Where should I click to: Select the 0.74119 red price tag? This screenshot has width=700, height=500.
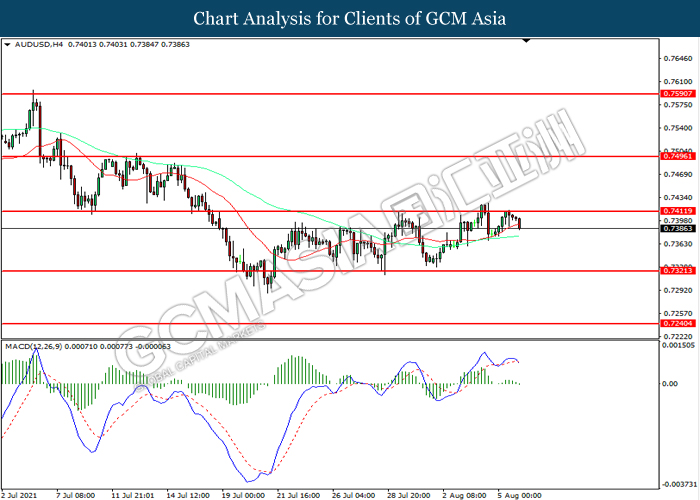click(677, 211)
